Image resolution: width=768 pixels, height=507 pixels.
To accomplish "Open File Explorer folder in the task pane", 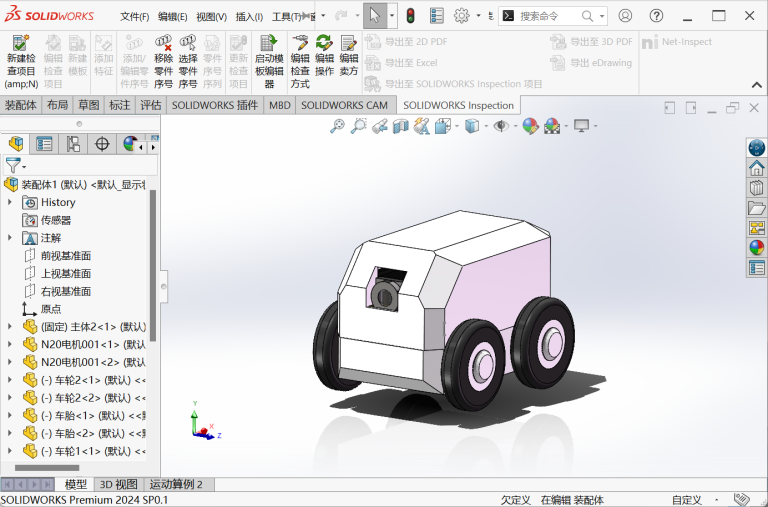I will click(x=757, y=208).
